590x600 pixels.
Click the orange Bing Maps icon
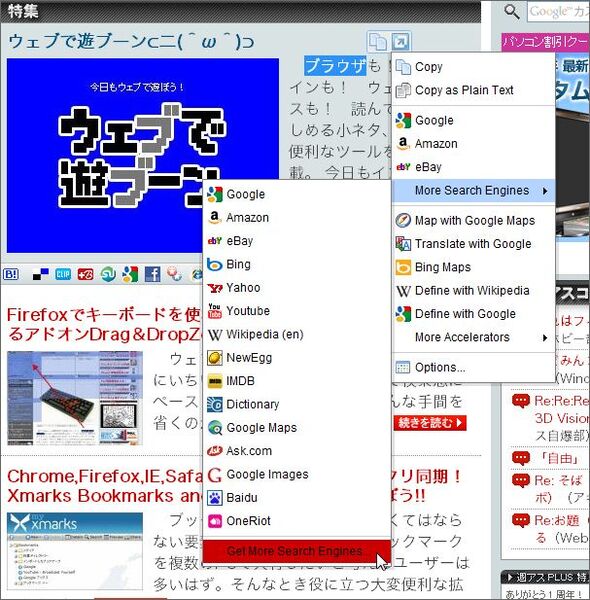click(x=403, y=267)
